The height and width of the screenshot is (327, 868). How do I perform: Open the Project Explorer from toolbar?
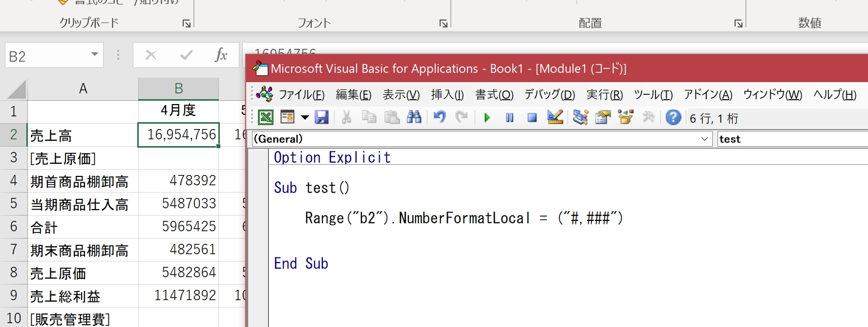[580, 117]
